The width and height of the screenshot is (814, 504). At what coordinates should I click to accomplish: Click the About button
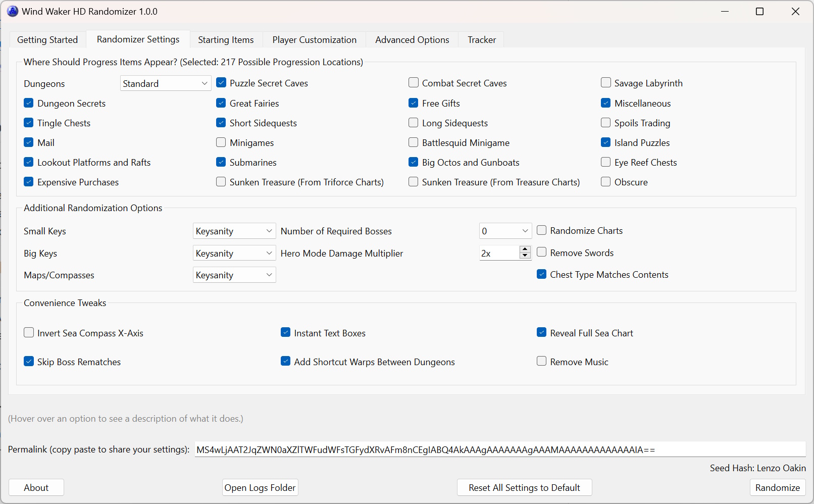coord(36,487)
